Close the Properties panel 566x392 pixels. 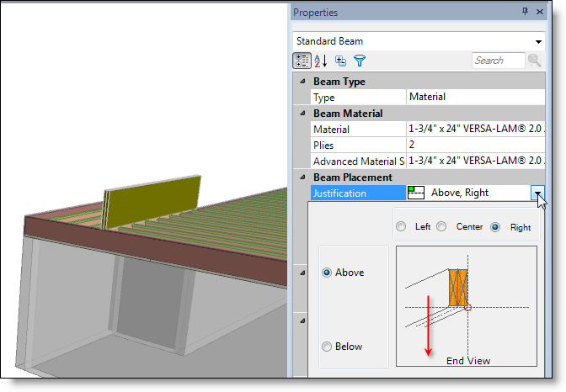pos(539,12)
